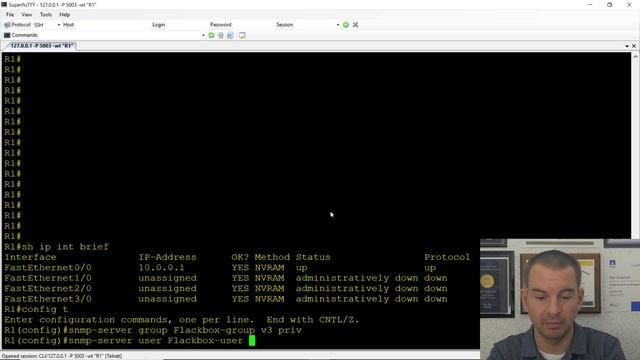Click the green terminal cursor block
This screenshot has width=640, height=360.
click(252, 341)
